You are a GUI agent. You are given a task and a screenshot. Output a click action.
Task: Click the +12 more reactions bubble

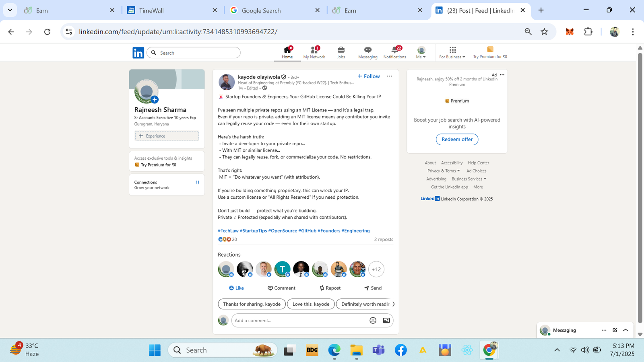point(376,269)
